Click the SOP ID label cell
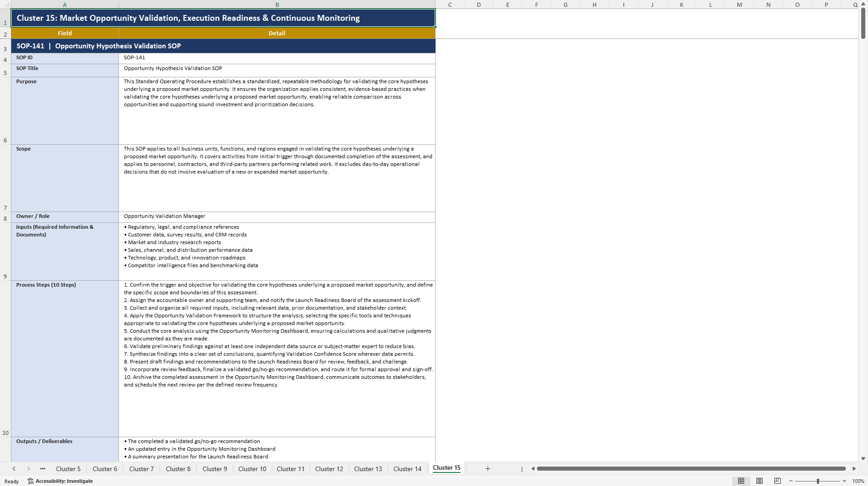This screenshot has height=486, width=868. pyautogui.click(x=65, y=58)
